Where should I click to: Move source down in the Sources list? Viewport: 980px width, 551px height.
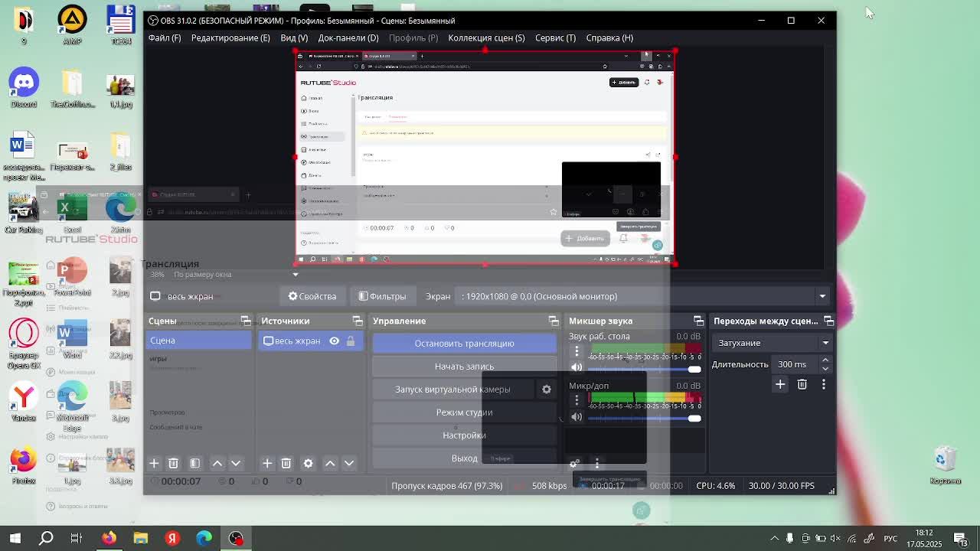(x=349, y=463)
